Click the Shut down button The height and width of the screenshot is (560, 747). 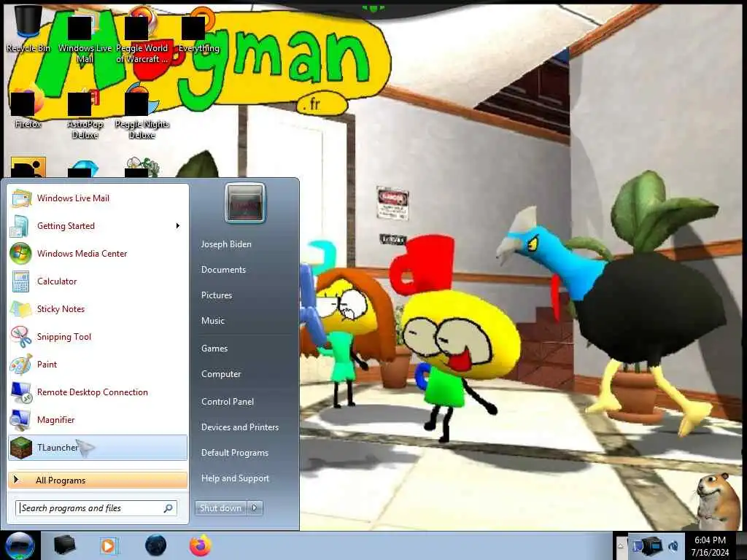coord(220,508)
